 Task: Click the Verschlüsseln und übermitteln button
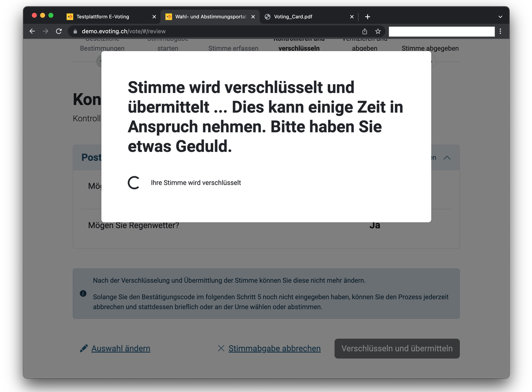[397, 349]
